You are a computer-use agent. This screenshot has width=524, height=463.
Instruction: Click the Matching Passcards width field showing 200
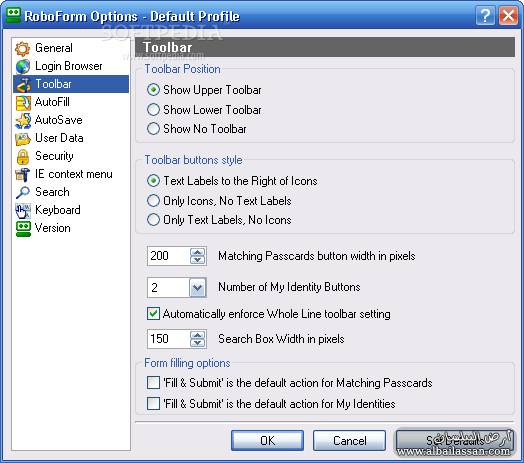(168, 256)
